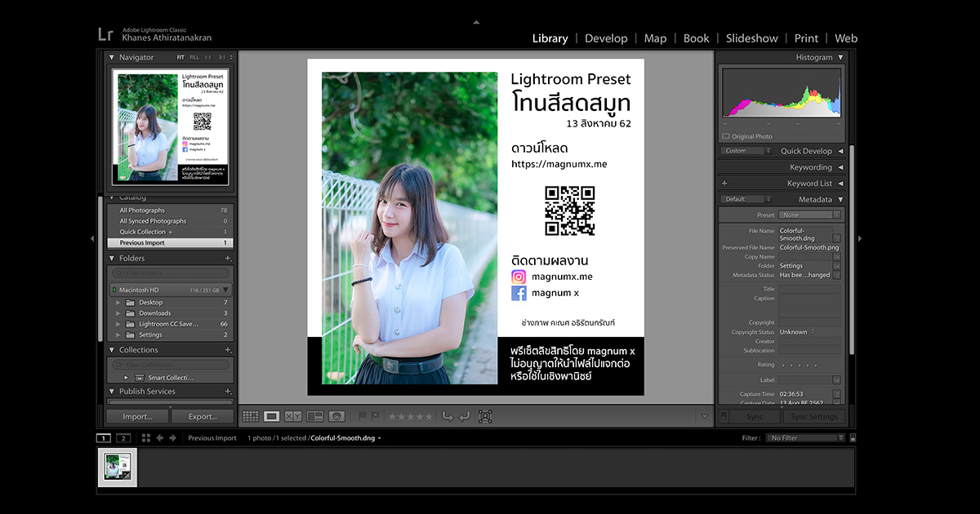Collapse the Collections panel
Screen dimensions: 980x514
(x=112, y=349)
